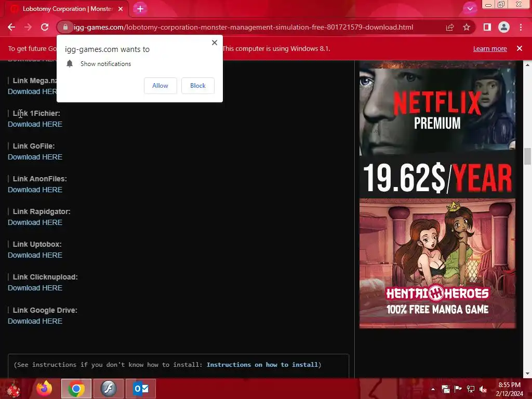Viewport: 532px width, 399px height.
Task: Click 'Link Uptobox:' label text
Action: (x=37, y=244)
